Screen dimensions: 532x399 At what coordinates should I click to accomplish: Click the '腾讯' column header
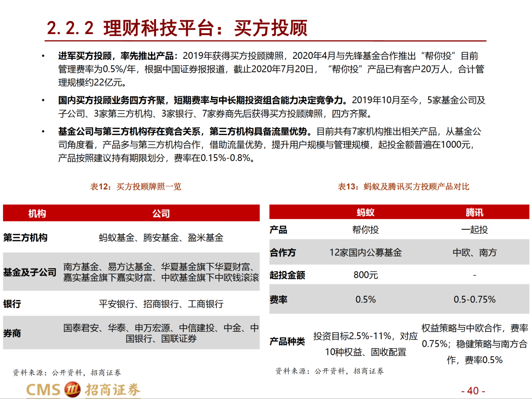[x=474, y=213]
